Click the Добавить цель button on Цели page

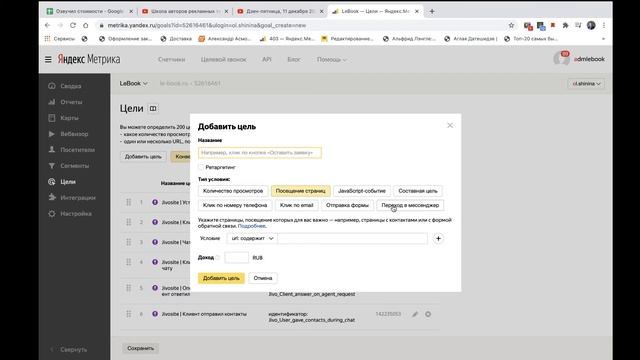pos(143,156)
